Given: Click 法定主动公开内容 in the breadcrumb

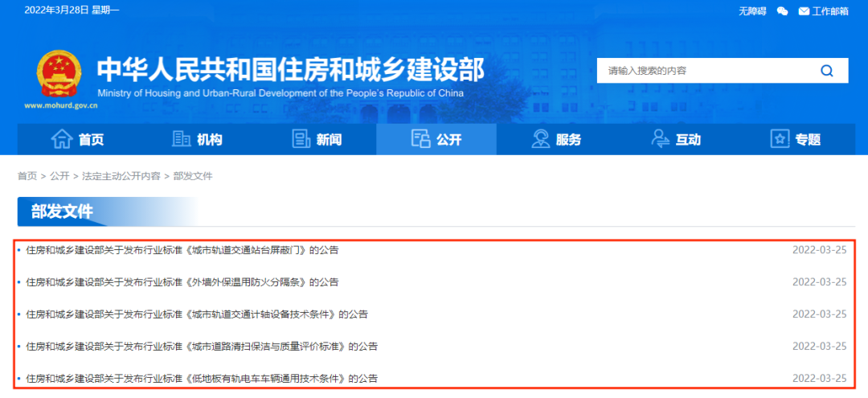Looking at the screenshot, I should 121,176.
